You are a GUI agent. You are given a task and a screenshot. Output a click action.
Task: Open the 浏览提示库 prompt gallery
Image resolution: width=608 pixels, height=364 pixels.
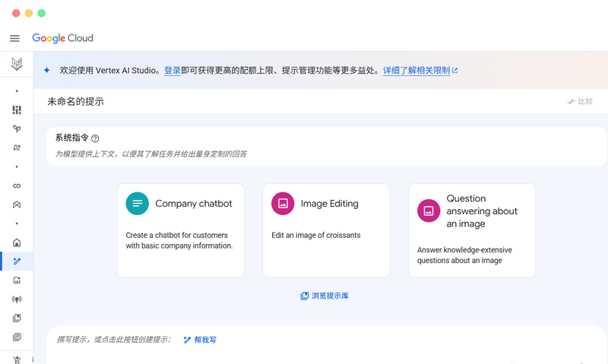(x=325, y=296)
